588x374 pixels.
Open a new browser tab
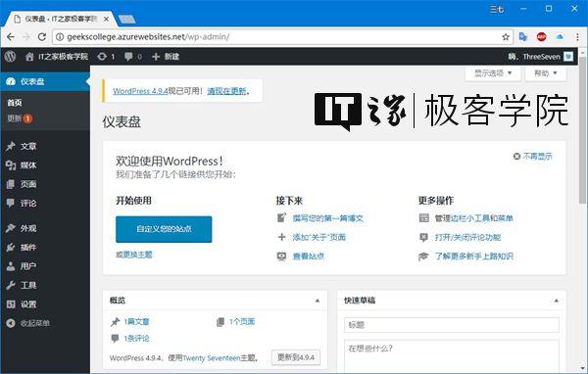126,19
